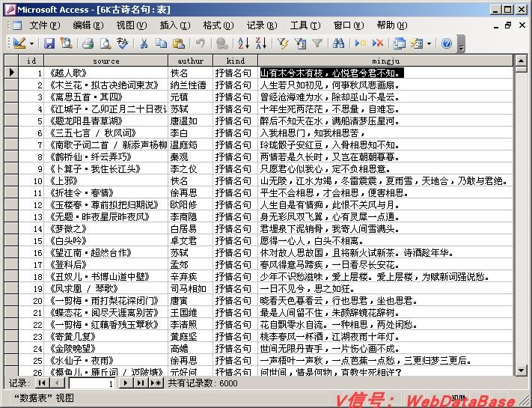Open the 工具(T) menu
The height and width of the screenshot is (408, 532).
[305, 25]
